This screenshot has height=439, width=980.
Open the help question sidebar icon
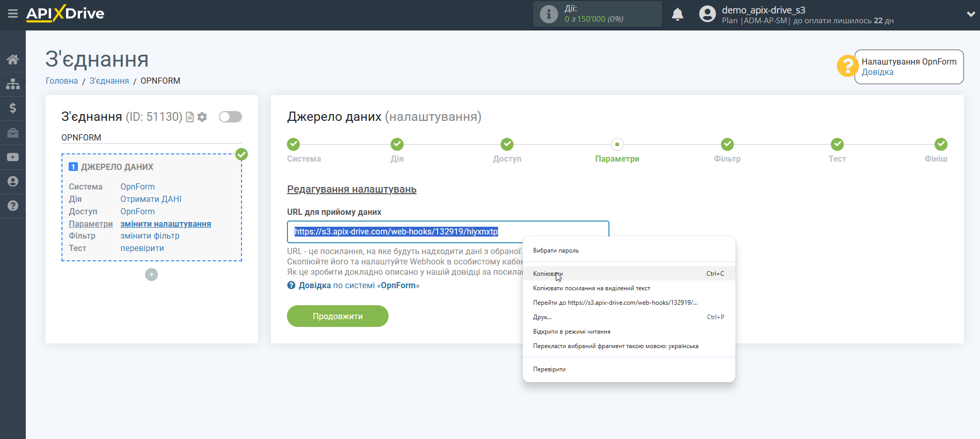pos(13,206)
